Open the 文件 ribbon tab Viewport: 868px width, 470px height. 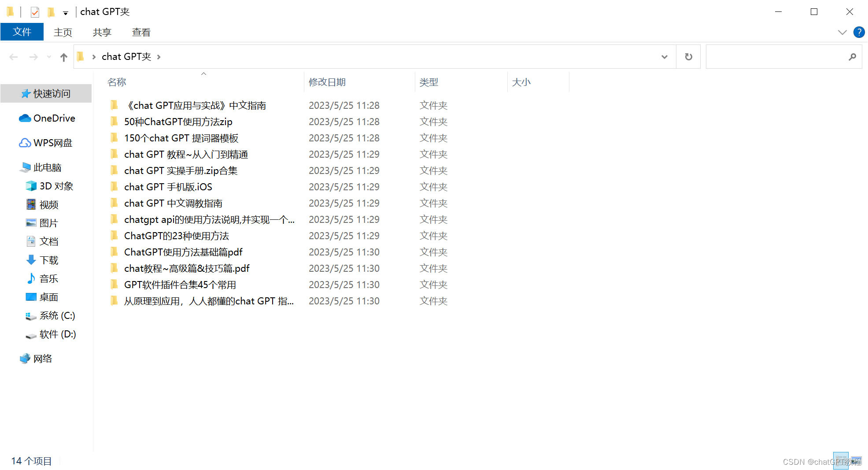tap(22, 32)
